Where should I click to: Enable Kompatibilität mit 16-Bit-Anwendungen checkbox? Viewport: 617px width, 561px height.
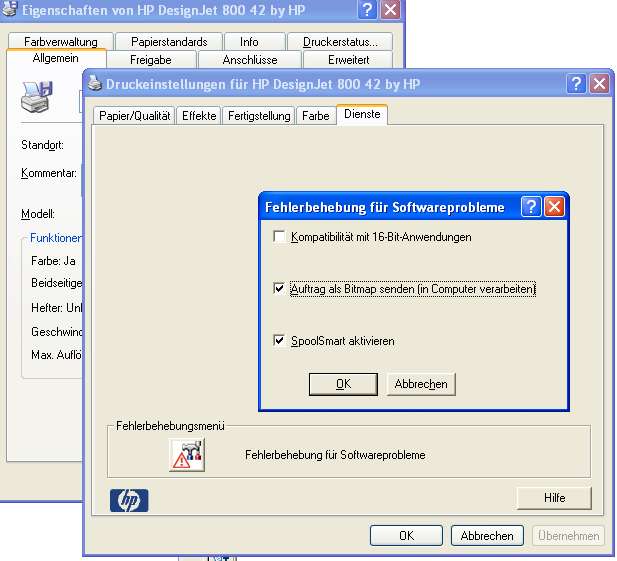pyautogui.click(x=279, y=237)
